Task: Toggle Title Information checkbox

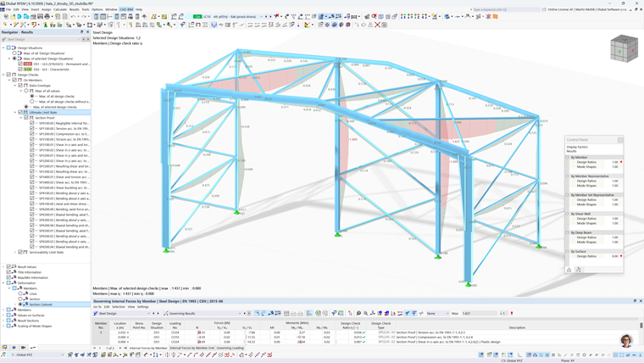Action: [8, 272]
